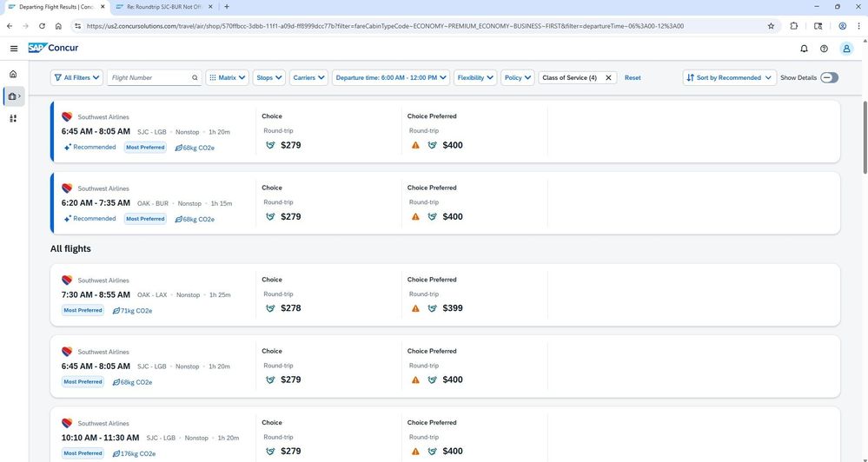Select $399 Choice Preferred fare

(x=453, y=308)
